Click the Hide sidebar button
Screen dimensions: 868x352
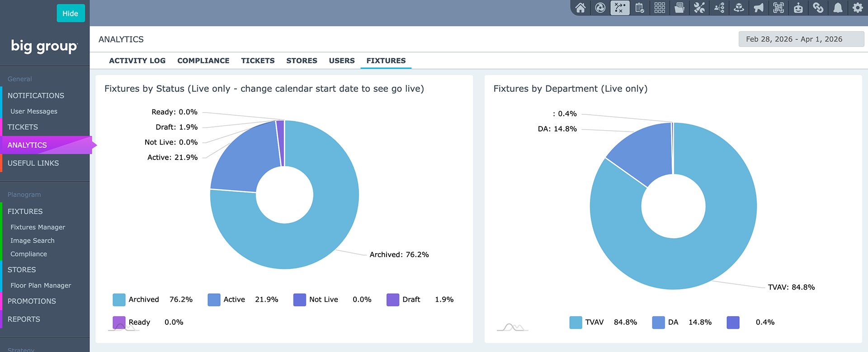[x=71, y=13]
